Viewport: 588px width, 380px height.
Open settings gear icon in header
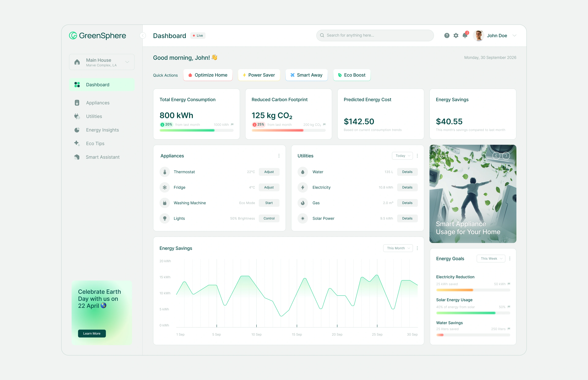tap(456, 36)
